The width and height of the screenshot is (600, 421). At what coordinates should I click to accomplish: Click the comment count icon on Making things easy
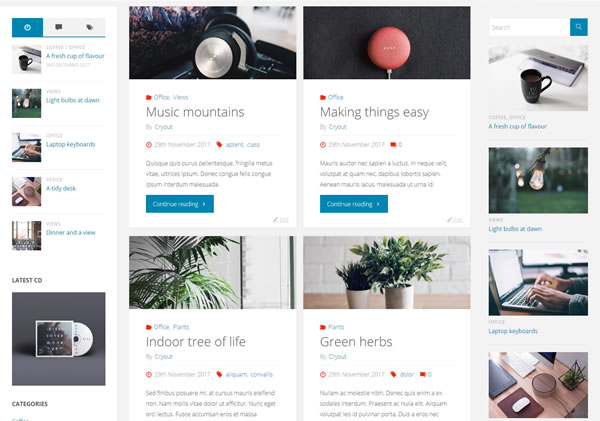[x=393, y=145]
